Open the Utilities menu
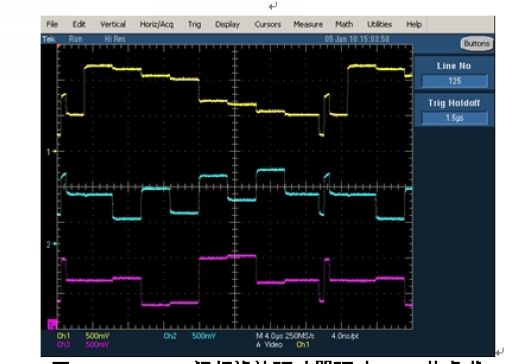The height and width of the screenshot is (364, 520). pyautogui.click(x=379, y=24)
